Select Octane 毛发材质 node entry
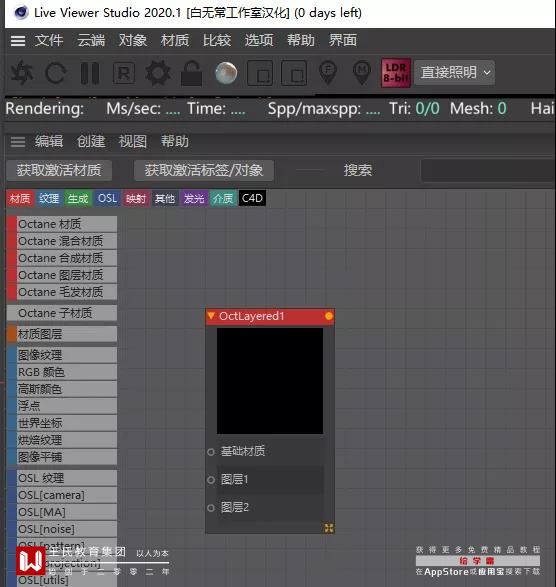The image size is (556, 587). tap(62, 292)
